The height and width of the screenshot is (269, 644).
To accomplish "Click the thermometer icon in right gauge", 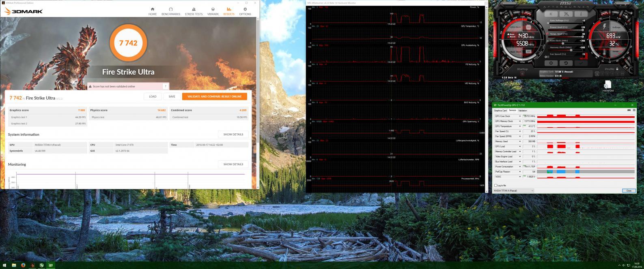I will pos(604,52).
